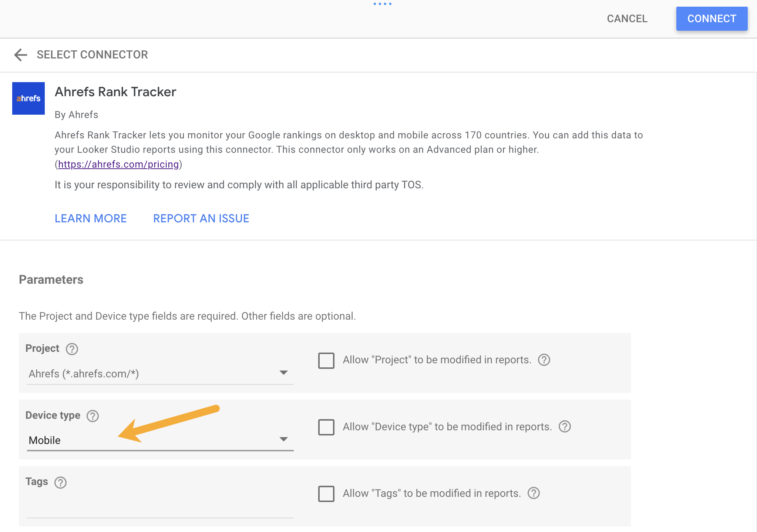Screen dimensions: 757x532
Task: Open the ahrefs.com/pricing link
Action: [x=118, y=164]
